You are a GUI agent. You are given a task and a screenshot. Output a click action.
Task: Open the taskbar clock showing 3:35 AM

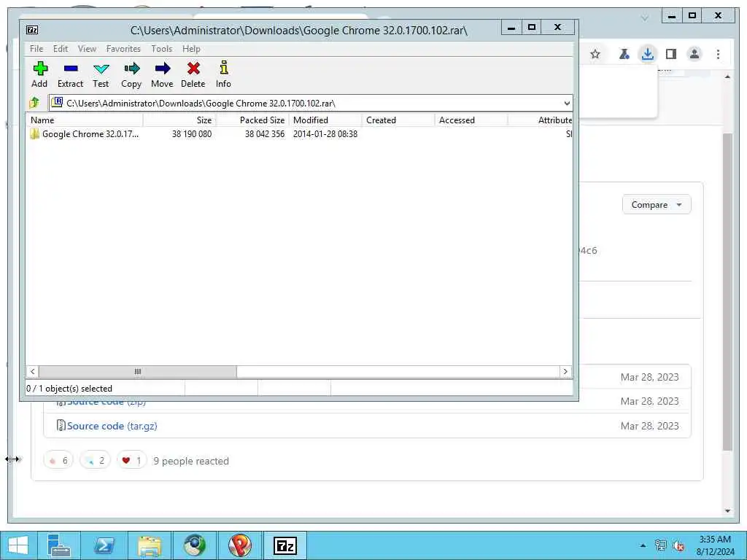(715, 545)
